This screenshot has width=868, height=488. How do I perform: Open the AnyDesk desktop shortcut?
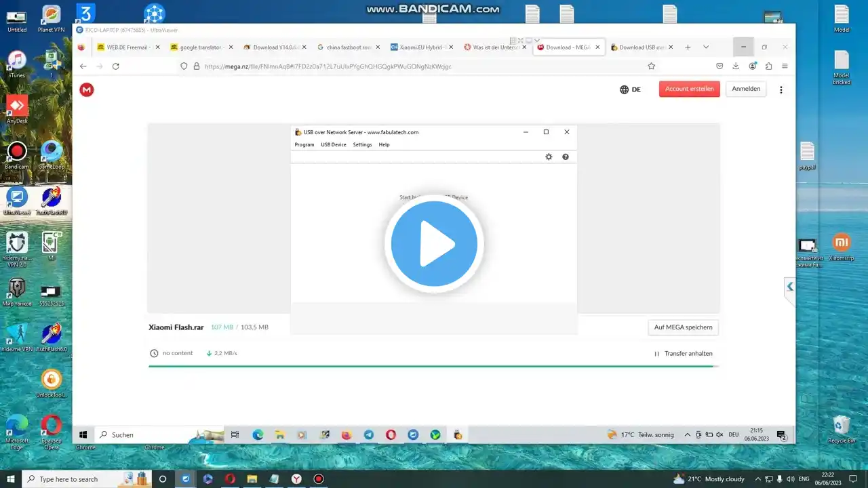point(17,108)
